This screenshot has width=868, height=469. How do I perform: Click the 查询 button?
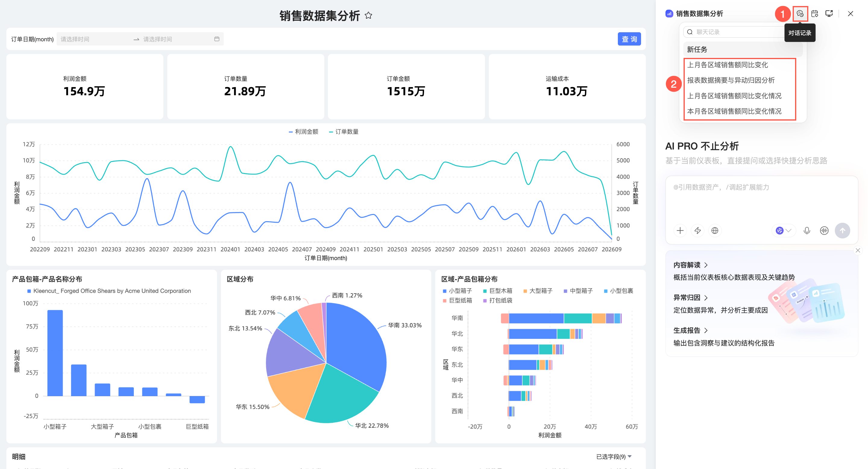click(x=629, y=39)
